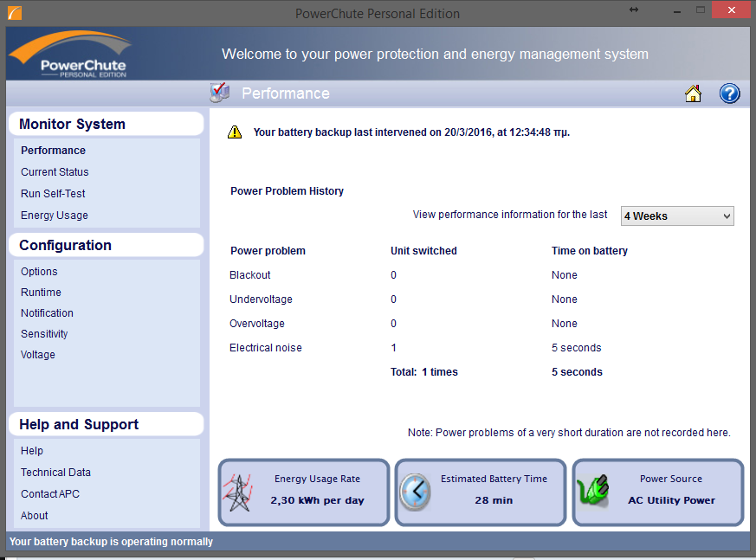Open the About page
756x560 pixels.
(35, 516)
